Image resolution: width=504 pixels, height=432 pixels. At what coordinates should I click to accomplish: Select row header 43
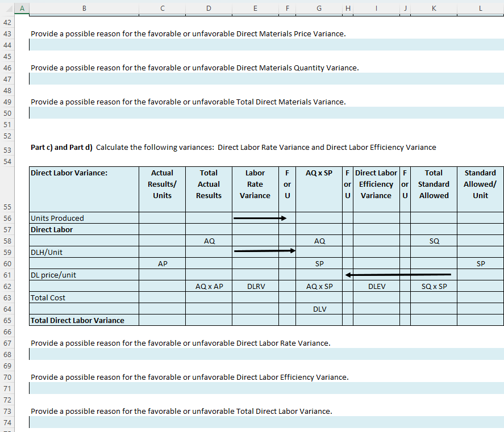pos(8,33)
